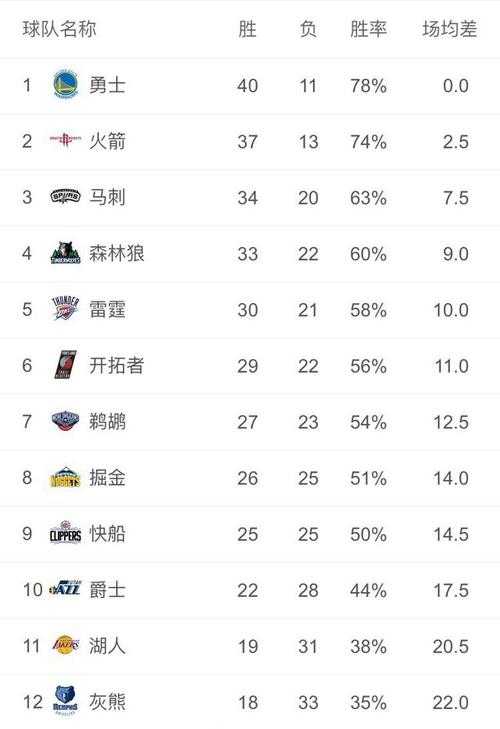Click the Trail Blazers logo

click(66, 365)
